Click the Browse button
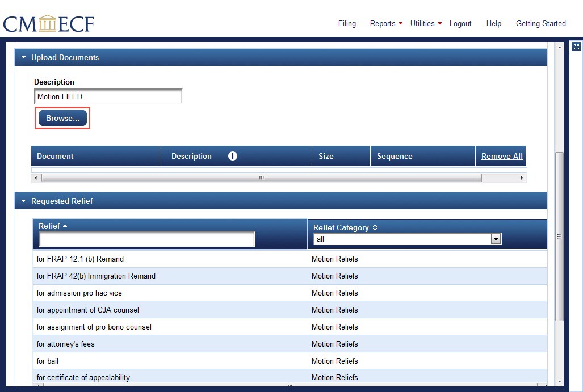 [x=62, y=118]
